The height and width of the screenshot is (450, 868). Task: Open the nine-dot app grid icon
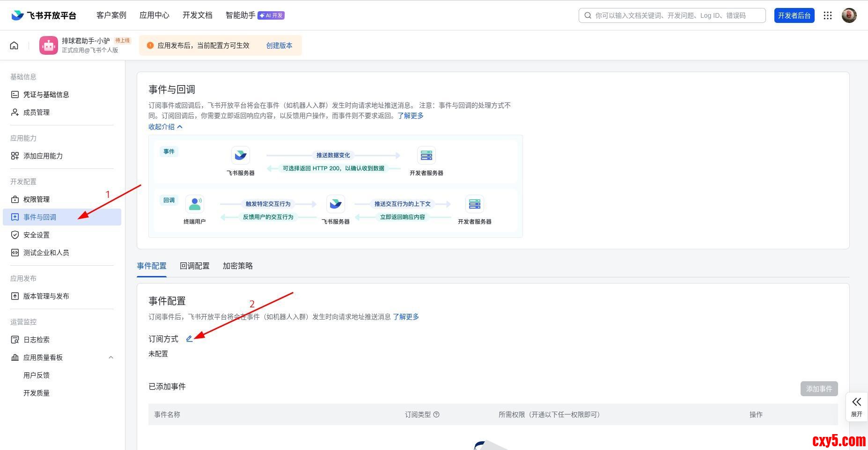tap(828, 15)
